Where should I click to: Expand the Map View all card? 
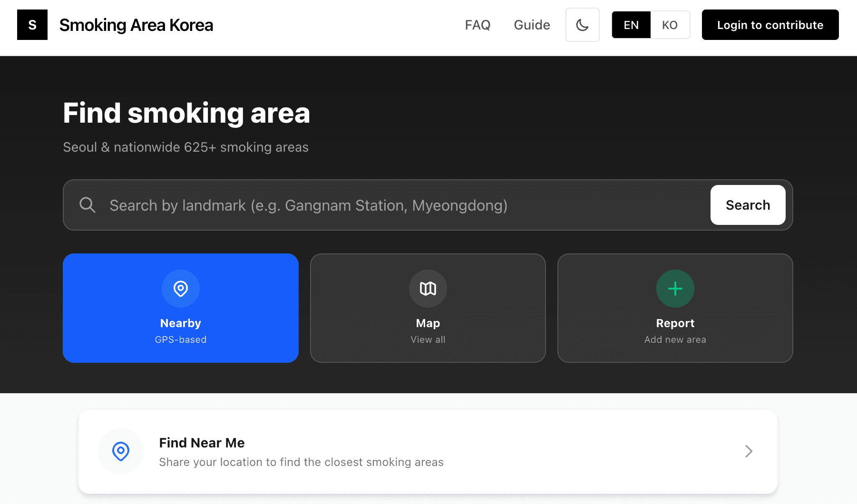pyautogui.click(x=428, y=308)
